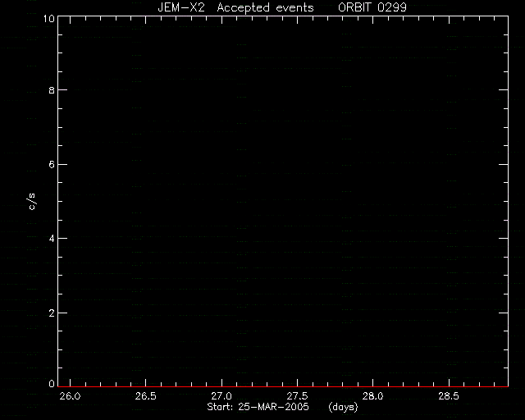525x420 pixels.
Task: Click the center of the empty plot area
Action: pyautogui.click(x=283, y=201)
